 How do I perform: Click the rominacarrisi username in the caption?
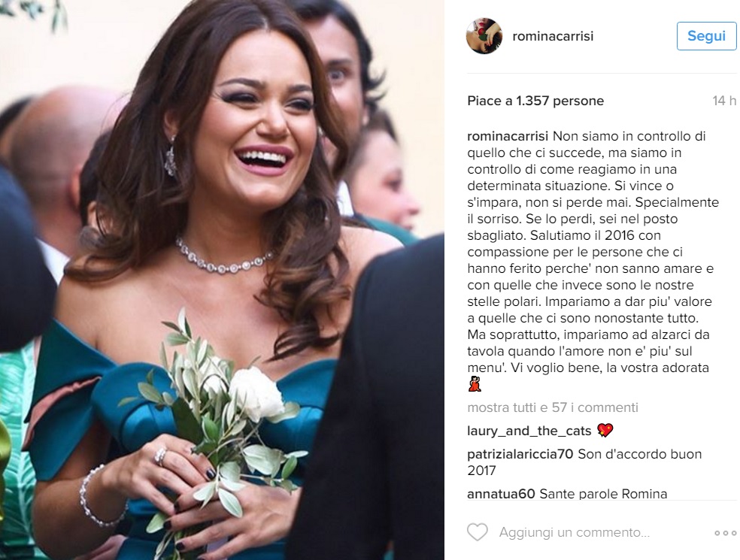click(508, 136)
